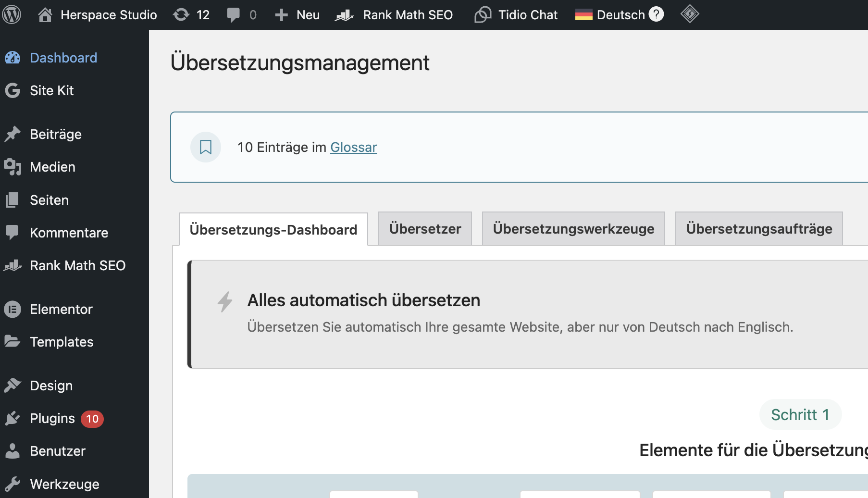Open Rank Math SEO admin bar link
The image size is (868, 498).
coord(408,15)
